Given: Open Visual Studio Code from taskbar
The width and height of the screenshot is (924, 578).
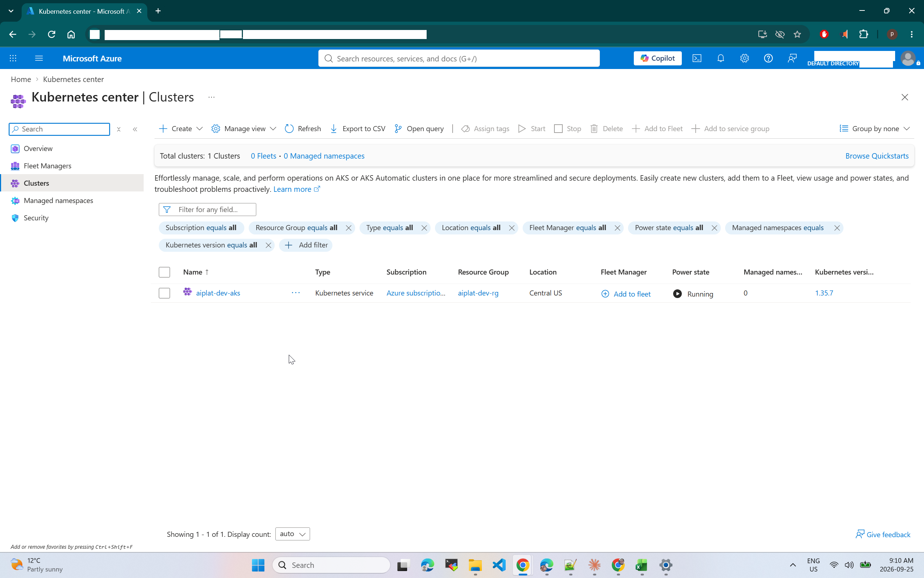Looking at the screenshot, I should click(x=499, y=565).
